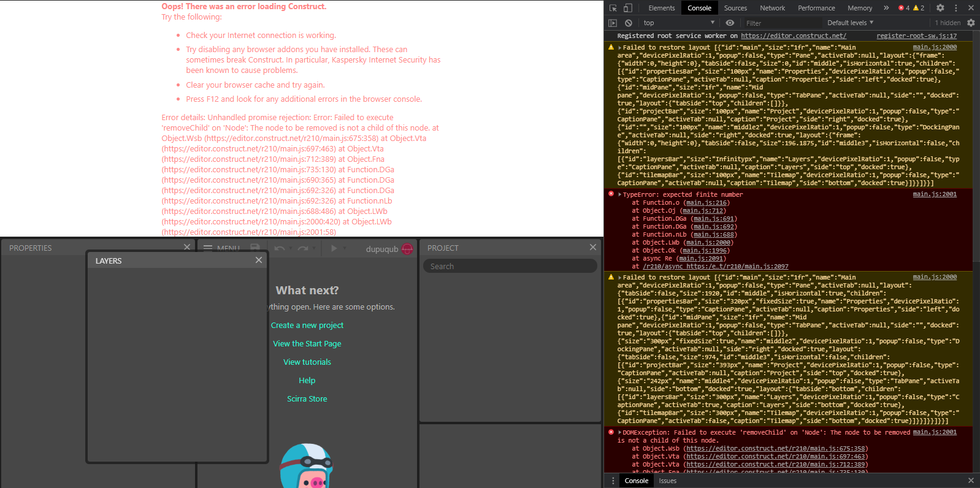Click the 'Oops! There was an error' heading

244,6
